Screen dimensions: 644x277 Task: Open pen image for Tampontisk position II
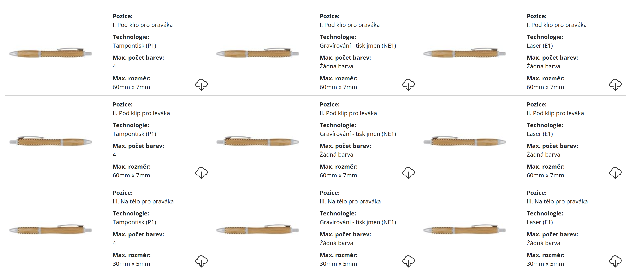[x=51, y=141]
